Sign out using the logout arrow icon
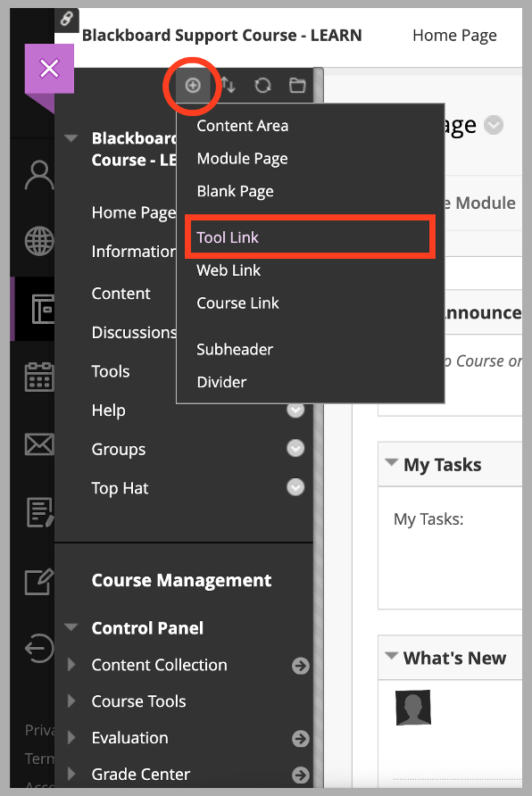 39,649
